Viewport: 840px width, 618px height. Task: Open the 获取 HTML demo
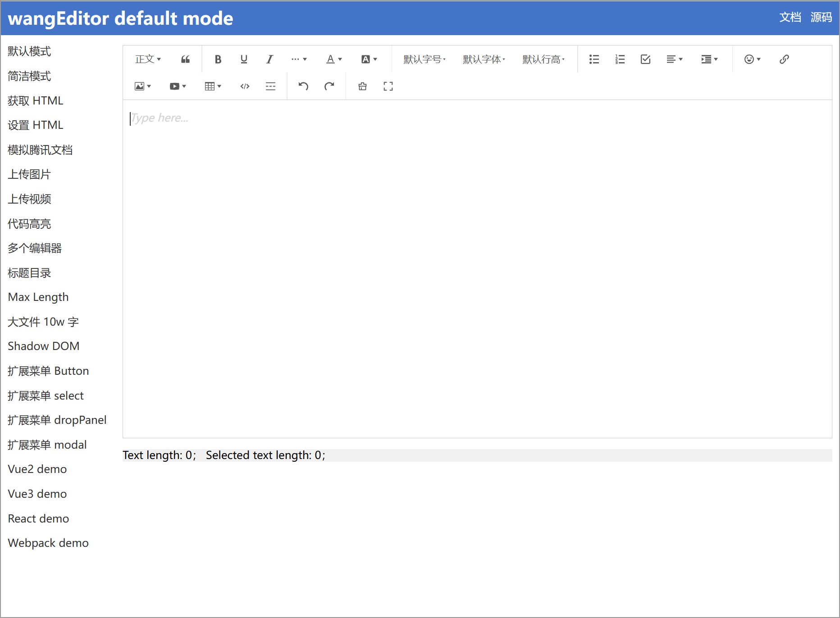click(36, 100)
